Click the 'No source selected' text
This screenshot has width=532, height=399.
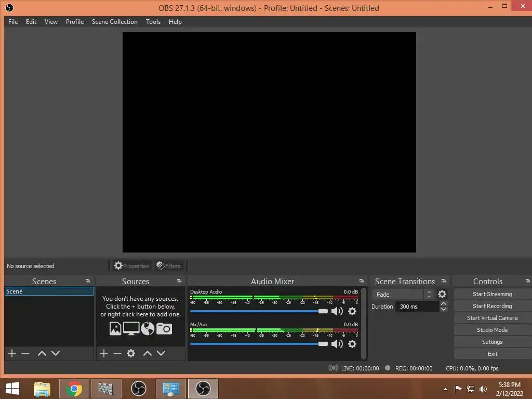31,266
